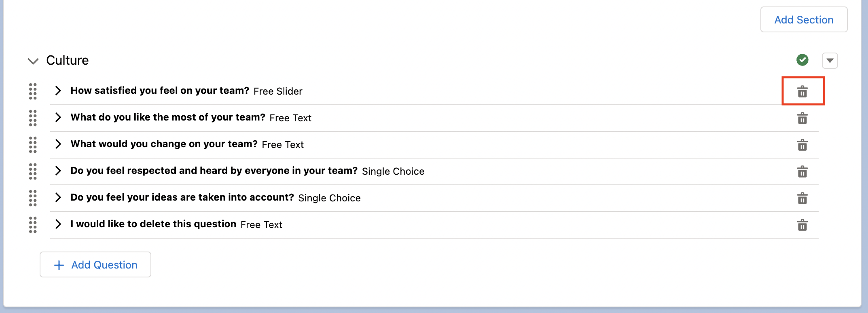Viewport: 868px width, 313px height.
Task: Click drag handle of 'How satisfied' question
Action: (x=33, y=91)
